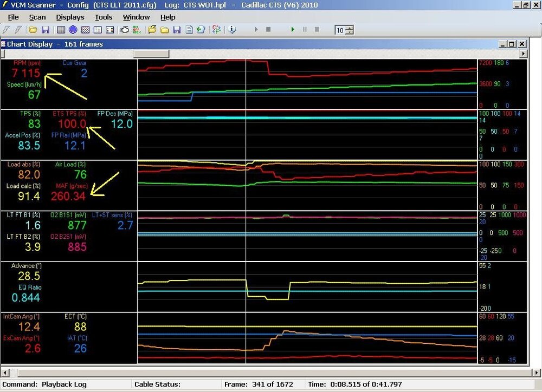Switch to the blue gauge display icon
542x392 pixels.
73,30
